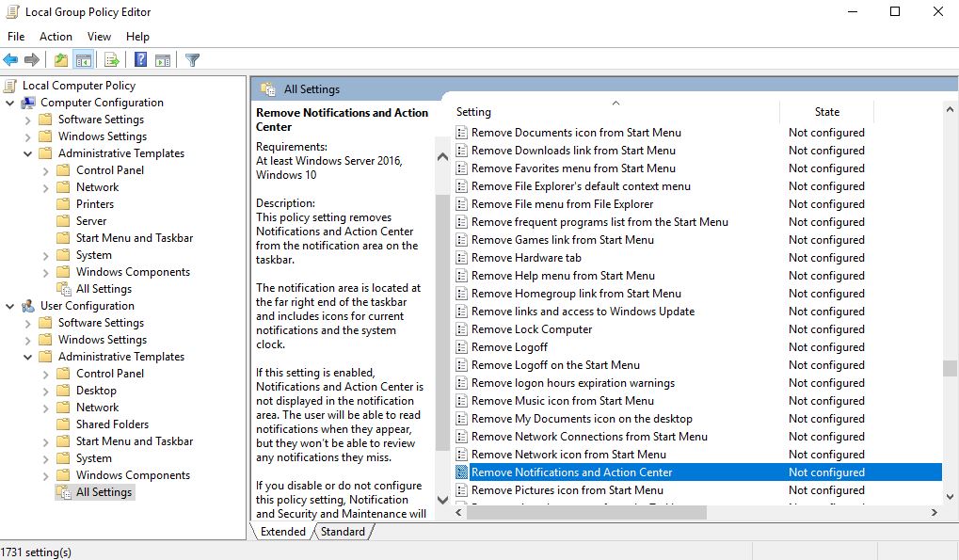
Task: Toggle the Show/Hide Console Tree button
Action: click(x=84, y=60)
